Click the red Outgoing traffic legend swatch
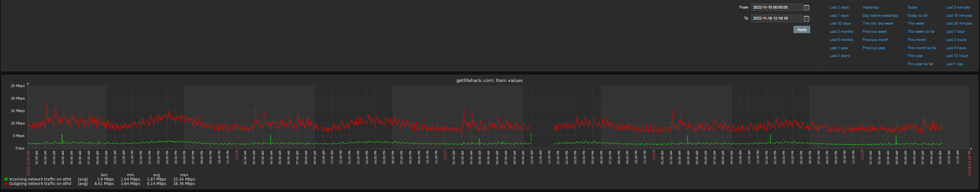The image size is (980, 192). point(6,183)
